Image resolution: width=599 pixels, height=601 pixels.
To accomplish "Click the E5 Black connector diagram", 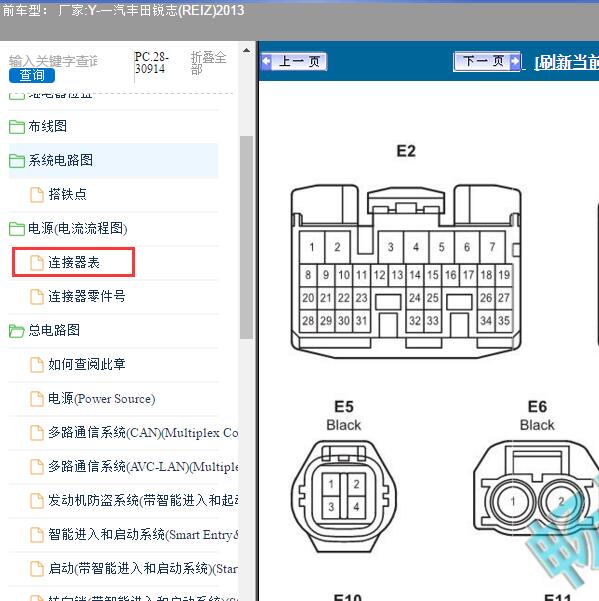I will [x=344, y=496].
